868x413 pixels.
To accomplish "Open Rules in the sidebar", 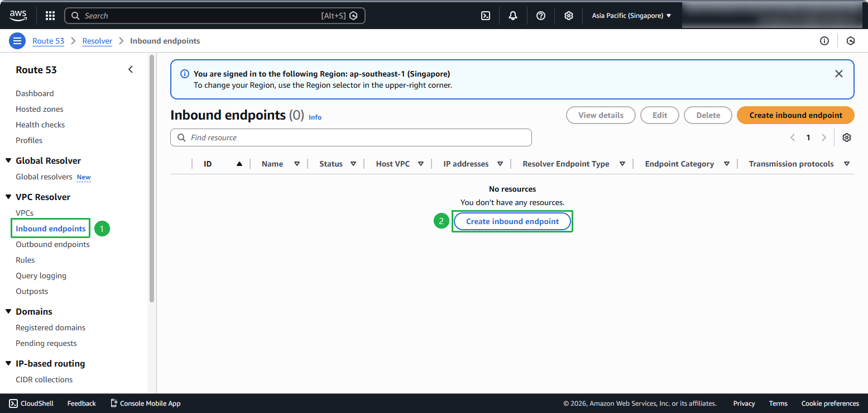I will click(25, 260).
